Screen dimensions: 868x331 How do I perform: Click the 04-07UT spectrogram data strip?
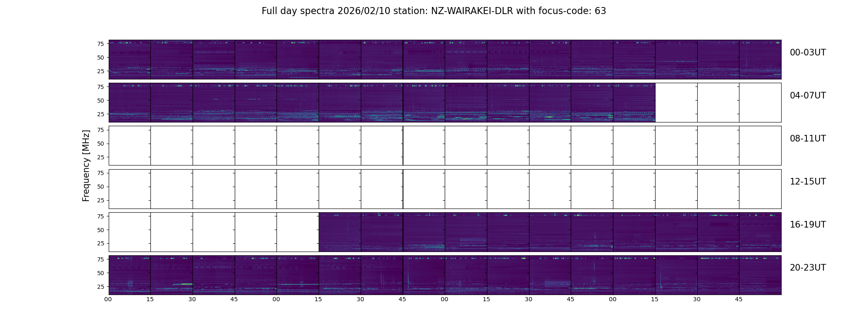382,103
